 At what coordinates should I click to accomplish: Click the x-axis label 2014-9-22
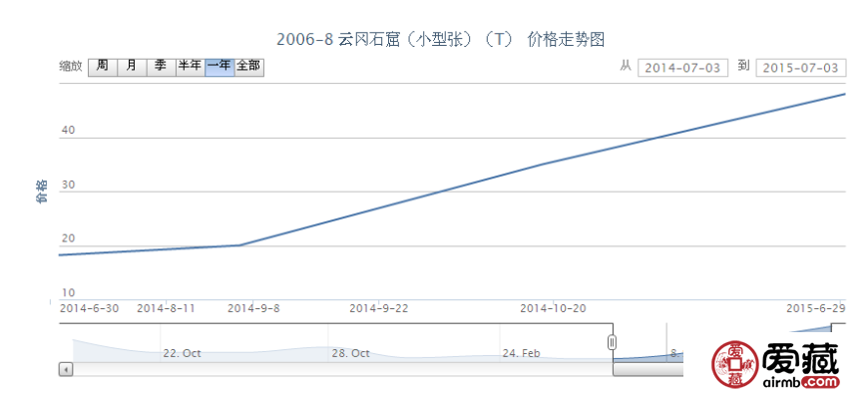379,308
